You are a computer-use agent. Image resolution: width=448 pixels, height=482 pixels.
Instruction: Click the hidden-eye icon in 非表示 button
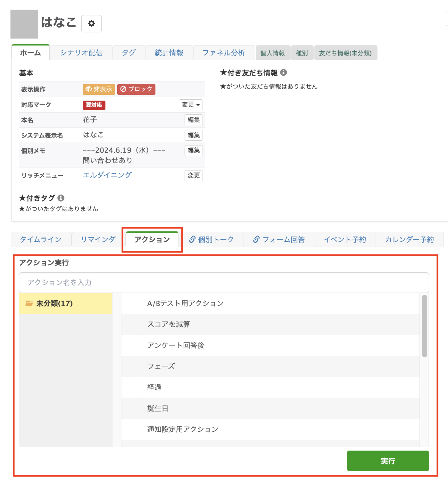click(89, 89)
